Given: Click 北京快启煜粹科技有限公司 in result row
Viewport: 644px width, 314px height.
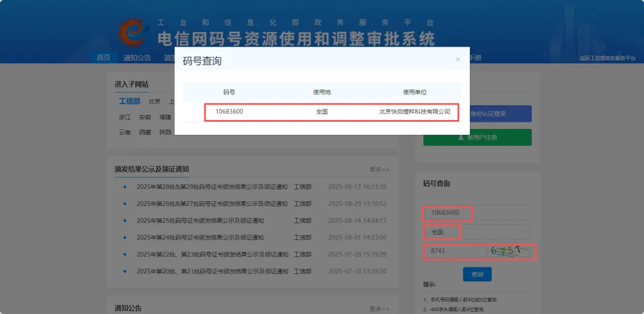Looking at the screenshot, I should coord(415,112).
